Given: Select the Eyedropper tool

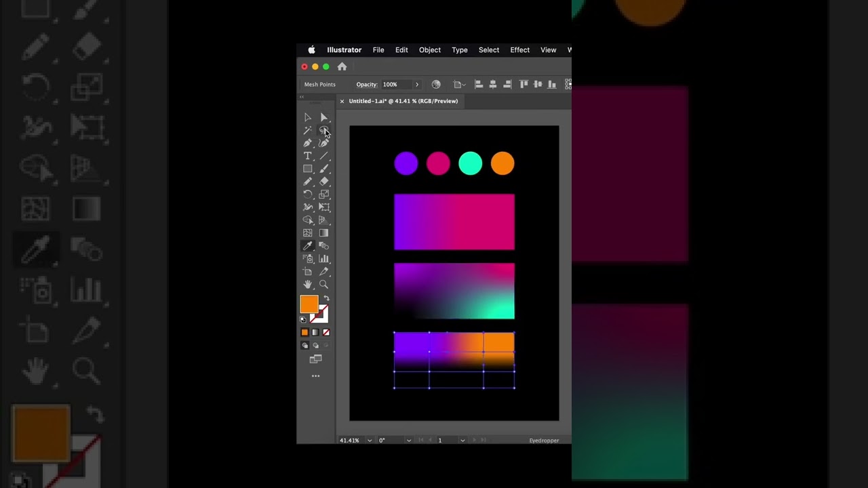Looking at the screenshot, I should point(307,246).
